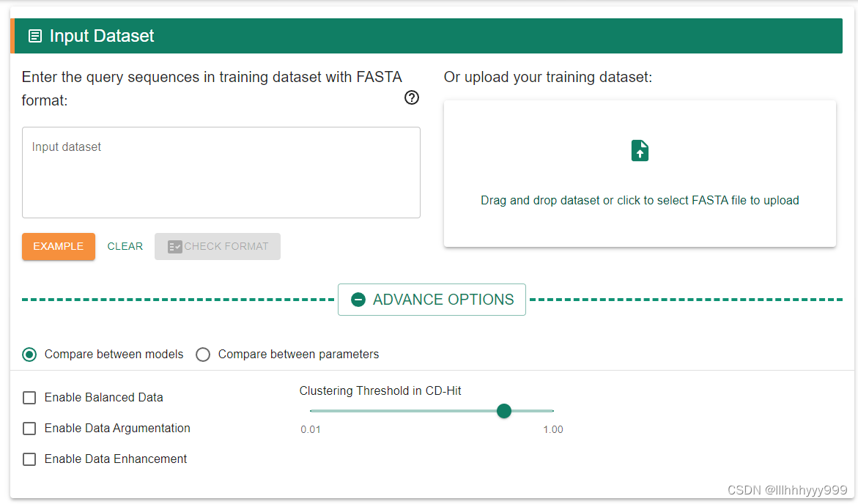
Task: Click the help question mark icon
Action: pos(412,97)
